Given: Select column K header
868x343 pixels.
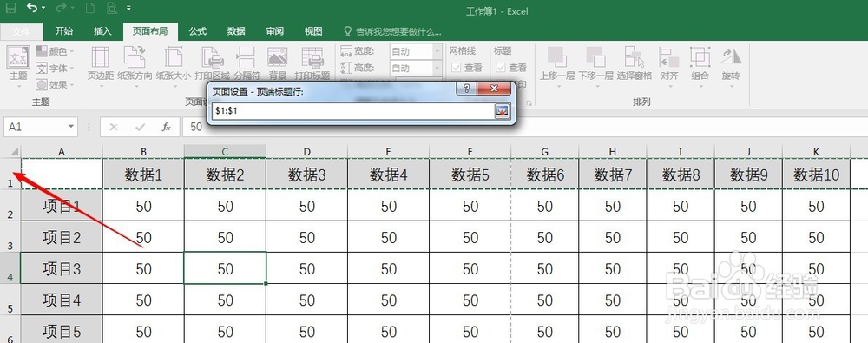Looking at the screenshot, I should [817, 151].
